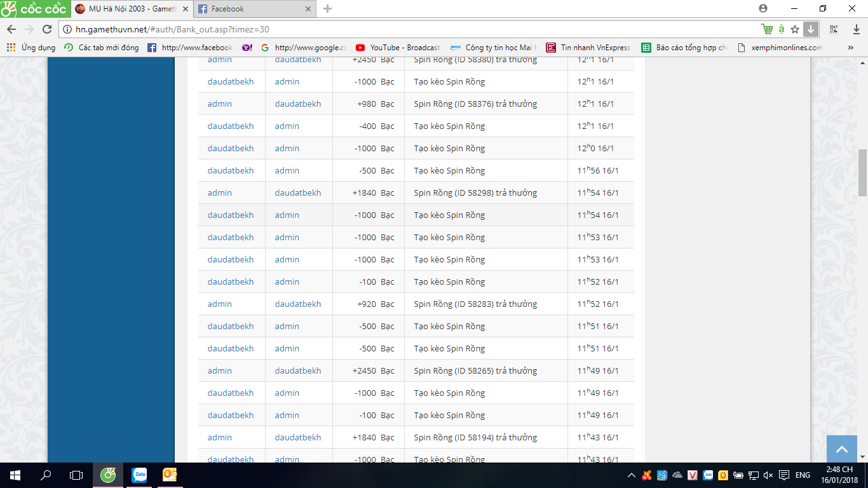Select the MU Hà Nội 2003 tab
868x488 pixels.
point(132,9)
